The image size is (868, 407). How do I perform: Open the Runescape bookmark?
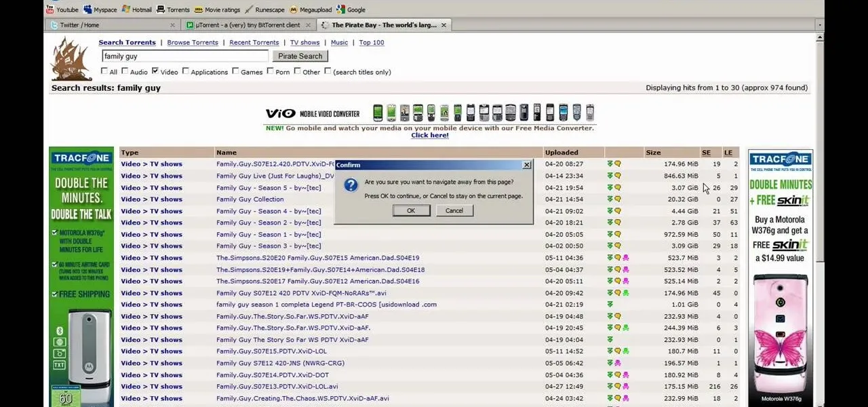[265, 9]
